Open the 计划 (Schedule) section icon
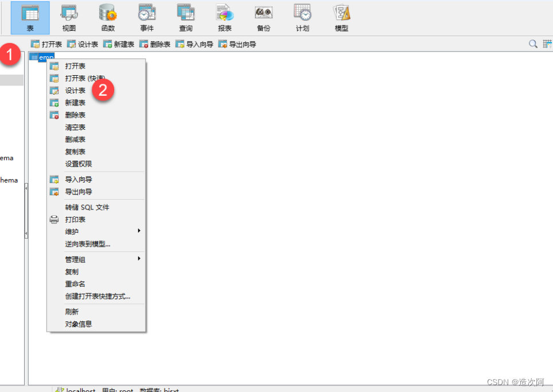 tap(302, 18)
